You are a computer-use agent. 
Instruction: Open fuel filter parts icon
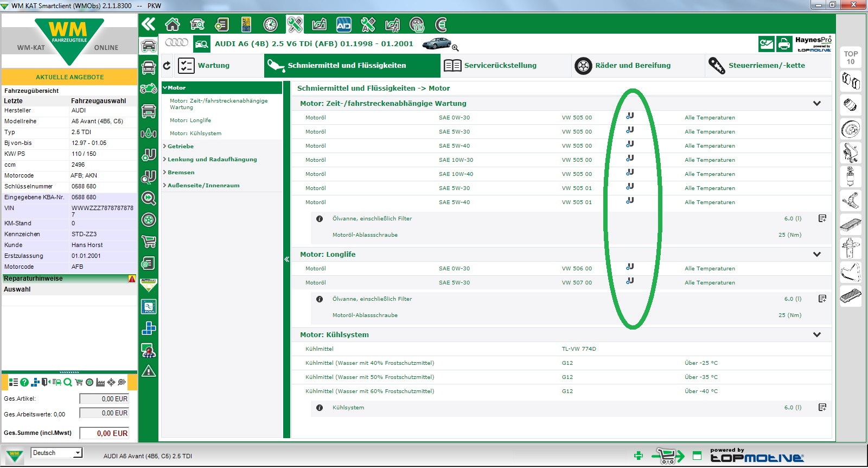click(x=851, y=177)
